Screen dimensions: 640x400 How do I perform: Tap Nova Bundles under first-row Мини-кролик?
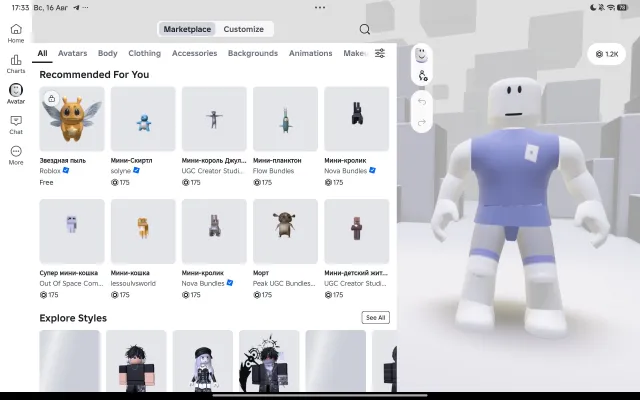[x=346, y=171]
